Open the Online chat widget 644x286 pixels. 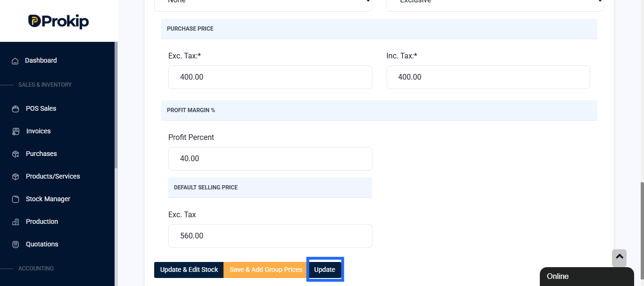click(586, 277)
